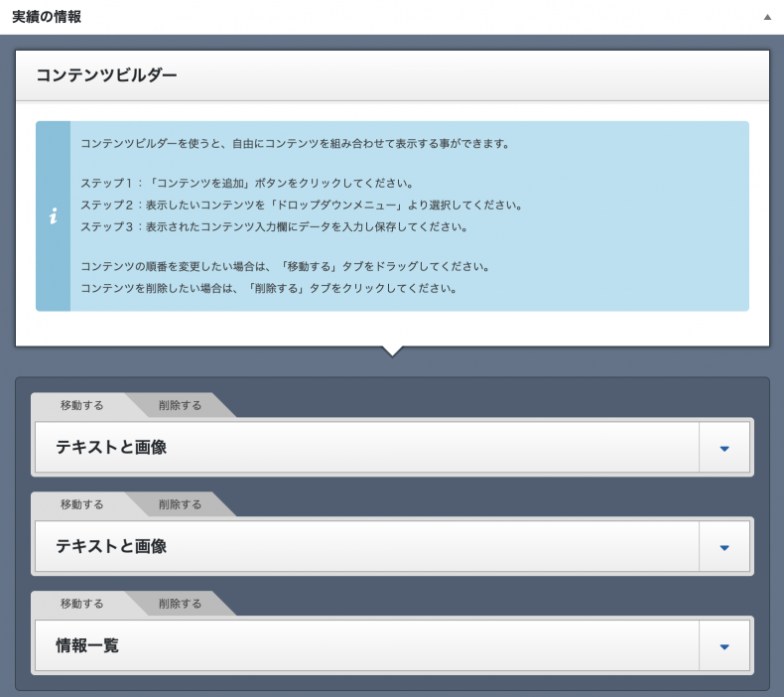Viewport: 784px width, 697px height.
Task: Click the first テキストと画像 title bar
Action: click(x=367, y=448)
